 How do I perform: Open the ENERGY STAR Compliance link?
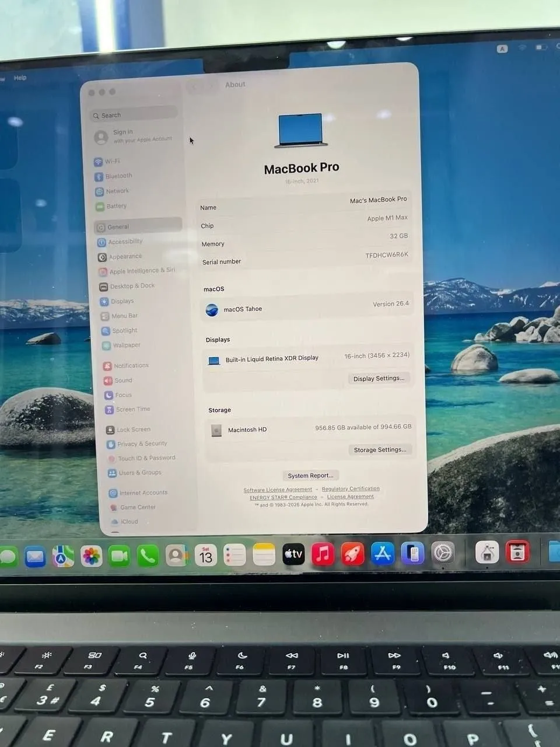coord(283,498)
